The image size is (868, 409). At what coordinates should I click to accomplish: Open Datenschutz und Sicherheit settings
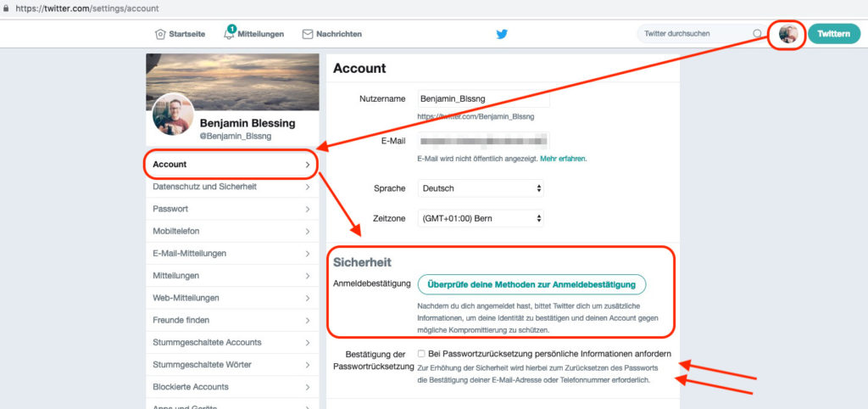click(231, 187)
